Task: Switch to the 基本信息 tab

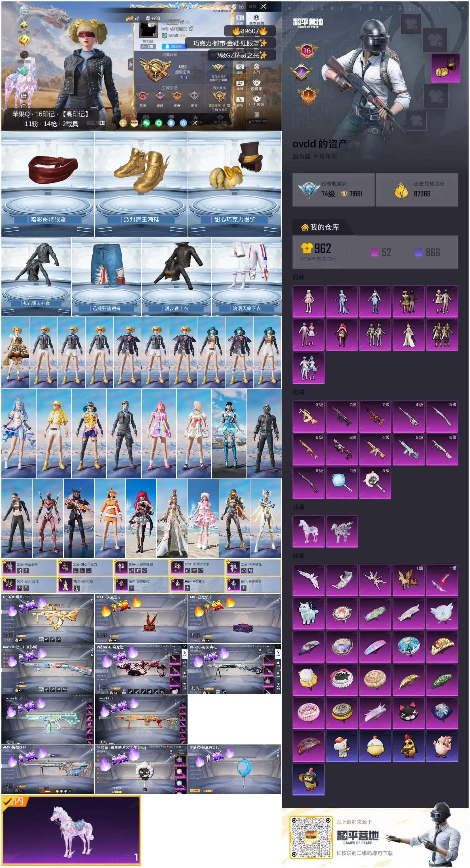Action: [x=257, y=20]
